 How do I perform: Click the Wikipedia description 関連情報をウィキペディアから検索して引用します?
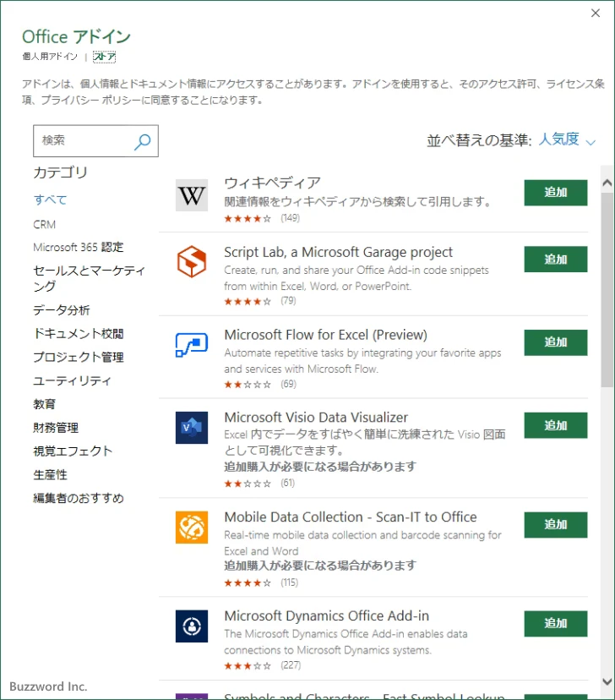(x=357, y=202)
